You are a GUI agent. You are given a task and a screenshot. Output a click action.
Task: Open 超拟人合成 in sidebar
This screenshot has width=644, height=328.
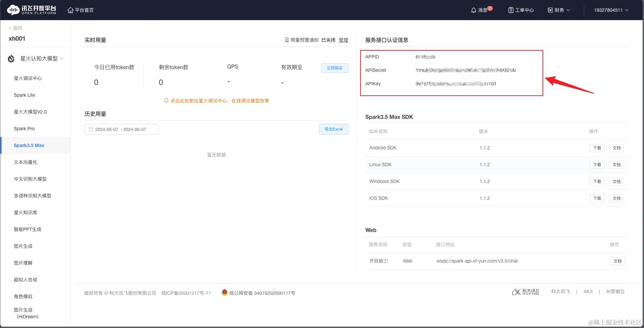[26, 280]
